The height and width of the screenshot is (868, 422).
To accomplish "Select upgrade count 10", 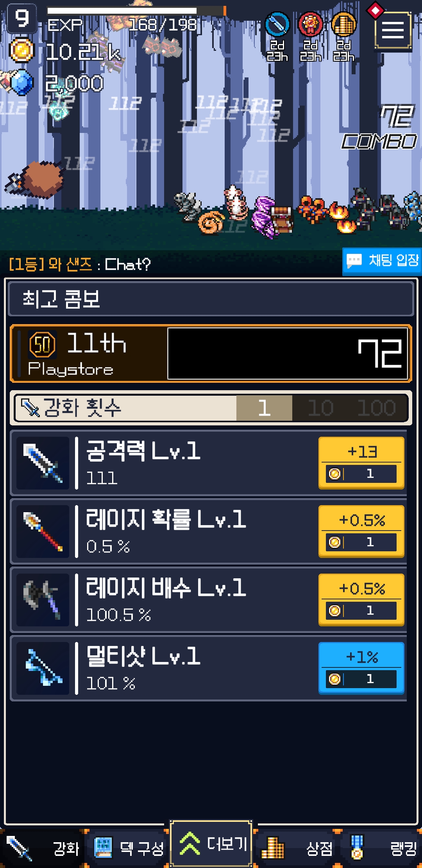I will click(x=320, y=408).
